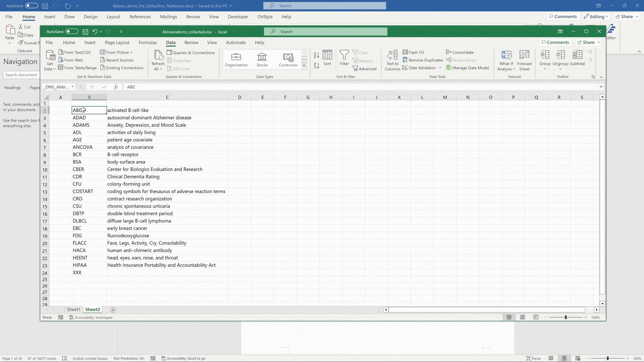
Task: Select Stocks data type
Action: pos(262,60)
